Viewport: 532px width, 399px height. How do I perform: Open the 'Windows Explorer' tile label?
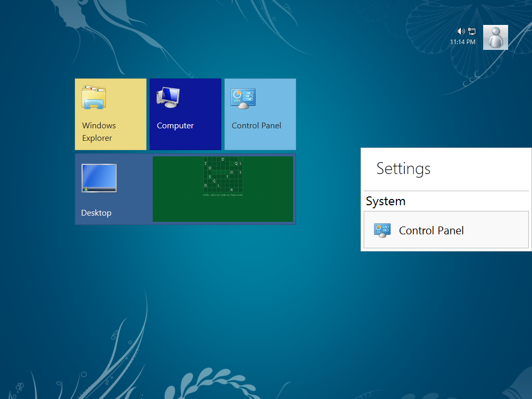[99, 131]
